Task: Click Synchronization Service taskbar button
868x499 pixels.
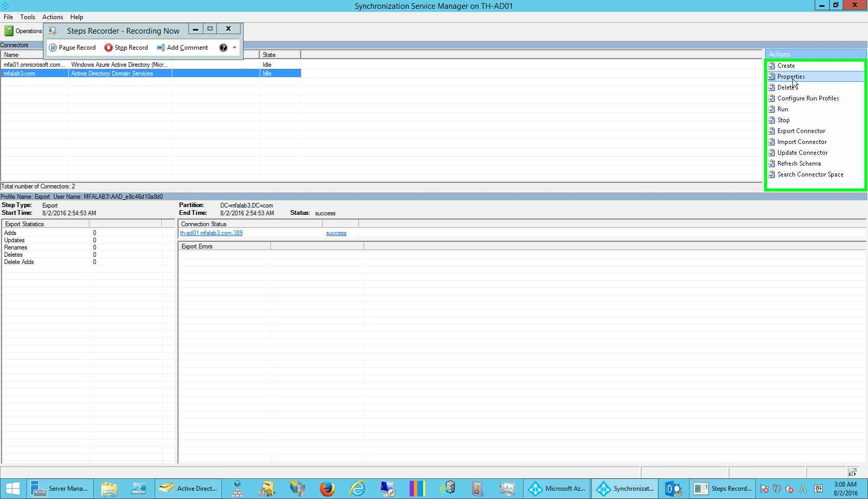Action: (x=625, y=489)
